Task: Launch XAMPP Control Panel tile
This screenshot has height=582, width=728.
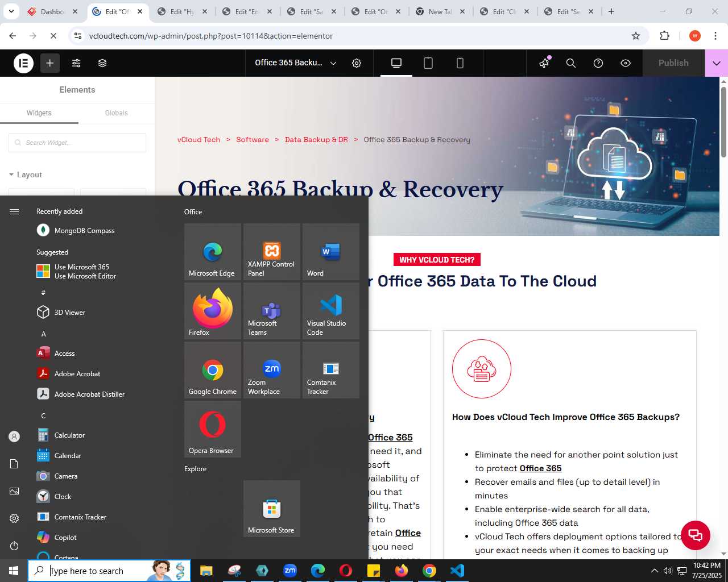Action: pos(272,252)
